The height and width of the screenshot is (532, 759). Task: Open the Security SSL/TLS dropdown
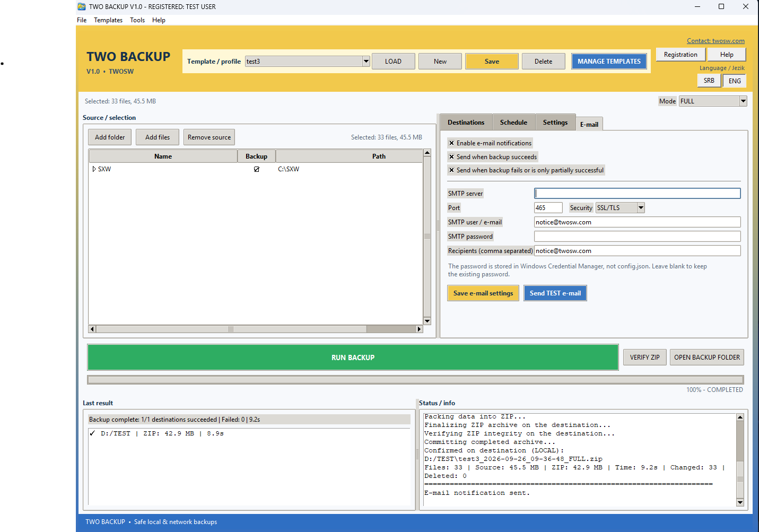pyautogui.click(x=641, y=208)
